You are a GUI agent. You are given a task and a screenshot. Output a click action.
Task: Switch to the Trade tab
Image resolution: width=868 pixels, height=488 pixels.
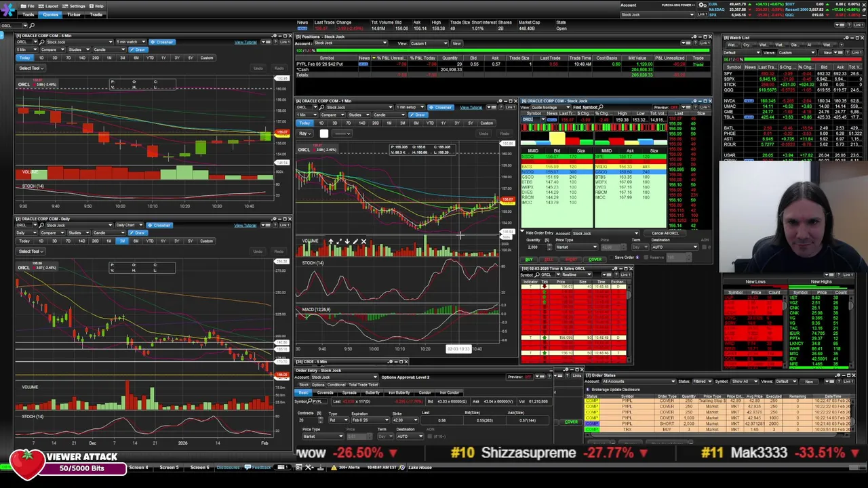coord(96,14)
